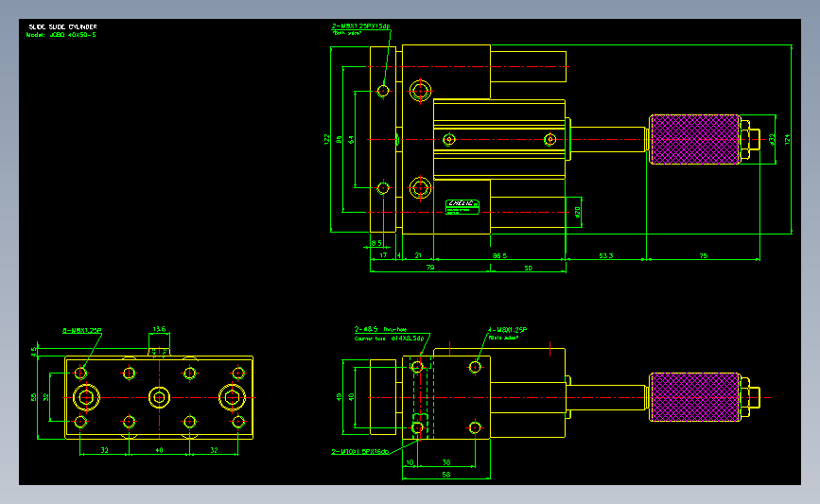Select the 40 dimension between the two 32s
The image size is (820, 504).
click(x=160, y=450)
